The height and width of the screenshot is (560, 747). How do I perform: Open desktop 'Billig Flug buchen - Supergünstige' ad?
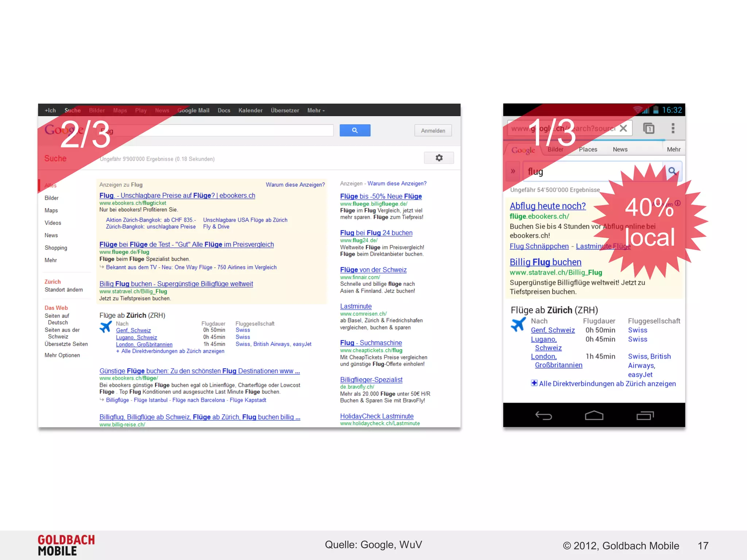pos(176,284)
